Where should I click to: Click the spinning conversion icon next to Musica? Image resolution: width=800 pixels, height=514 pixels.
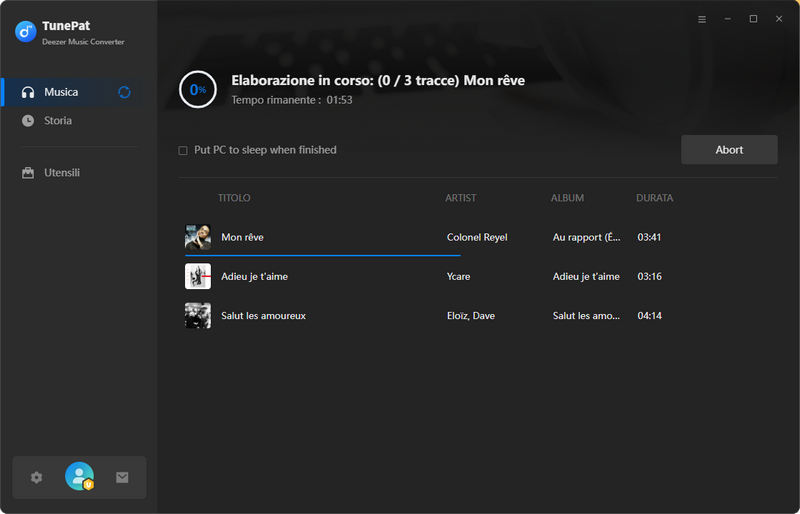click(124, 92)
